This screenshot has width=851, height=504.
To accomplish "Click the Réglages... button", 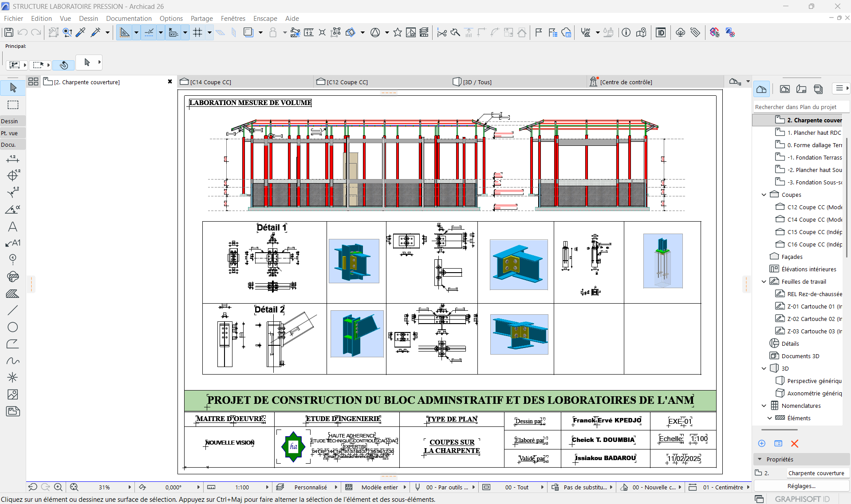I will [801, 486].
